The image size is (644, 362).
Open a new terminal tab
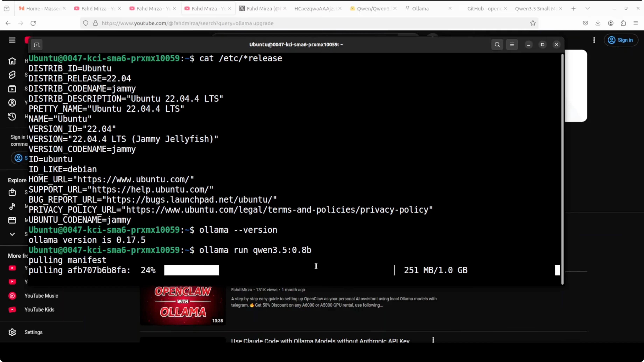37,44
